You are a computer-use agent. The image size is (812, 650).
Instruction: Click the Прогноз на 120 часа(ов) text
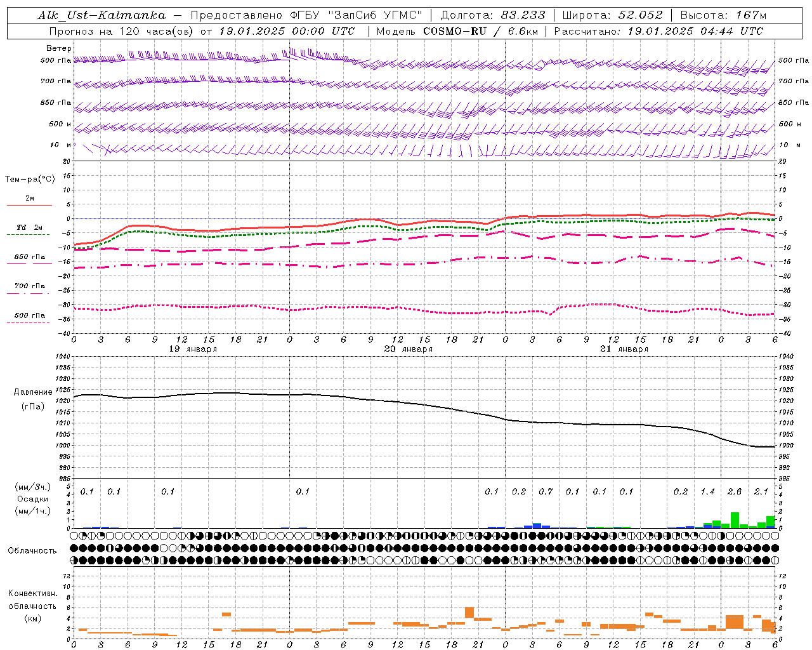click(122, 31)
